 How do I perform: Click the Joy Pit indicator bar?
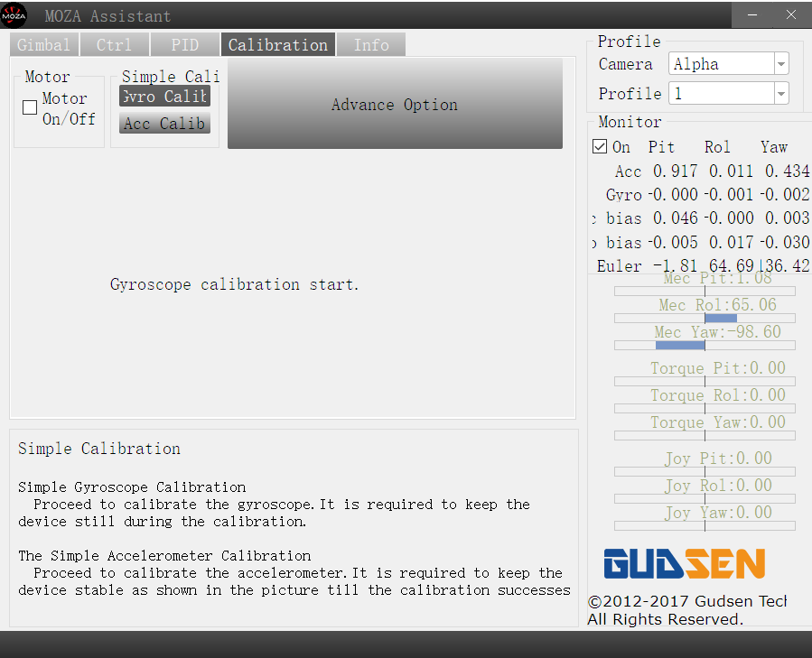(x=705, y=471)
